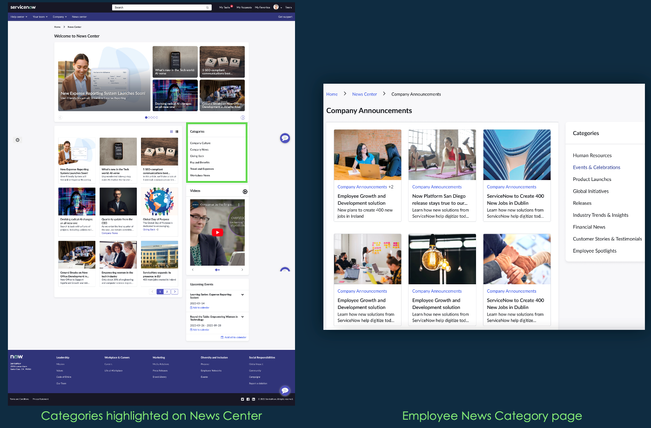This screenshot has height=428, width=651.
Task: Select News Center breadcrumb on Company Announcements page
Action: (x=364, y=94)
